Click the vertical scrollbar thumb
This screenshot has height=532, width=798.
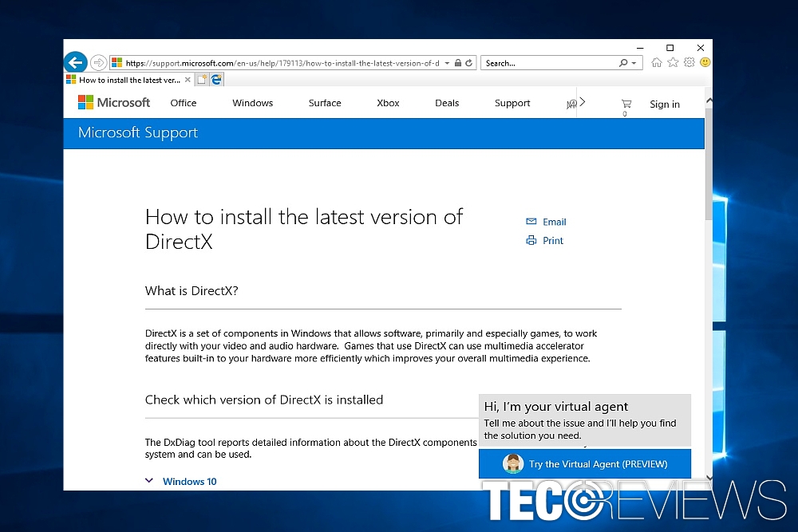(709, 163)
